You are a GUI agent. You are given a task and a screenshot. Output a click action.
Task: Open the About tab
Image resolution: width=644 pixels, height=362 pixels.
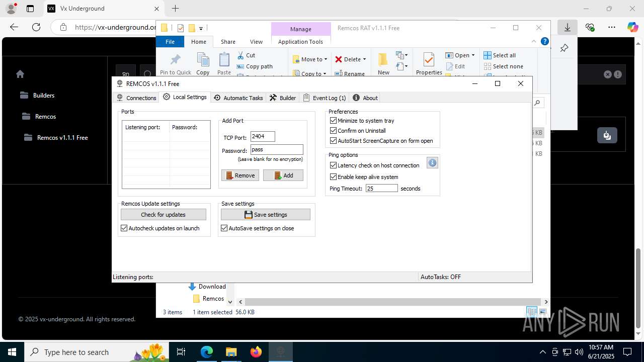coord(365,98)
